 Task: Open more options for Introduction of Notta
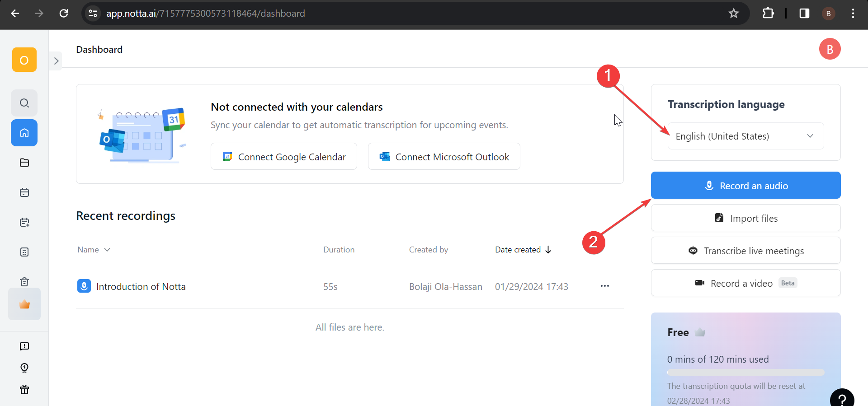click(x=605, y=286)
